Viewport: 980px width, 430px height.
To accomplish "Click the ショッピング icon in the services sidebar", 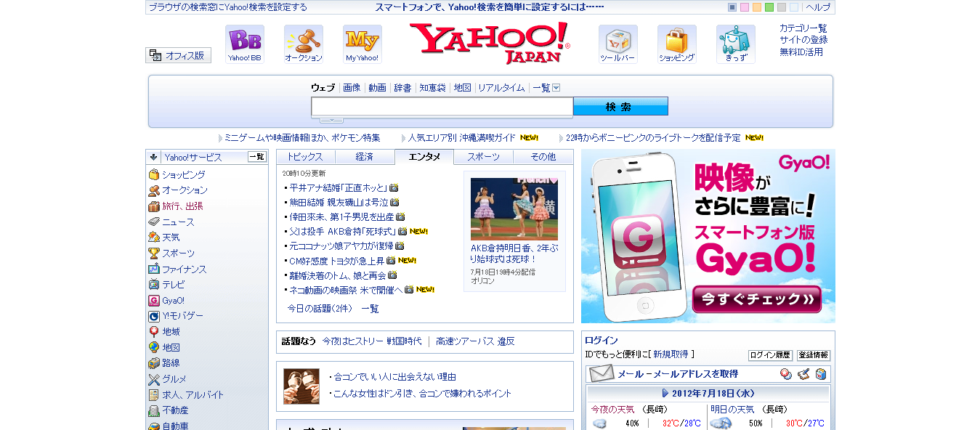I will tap(154, 174).
